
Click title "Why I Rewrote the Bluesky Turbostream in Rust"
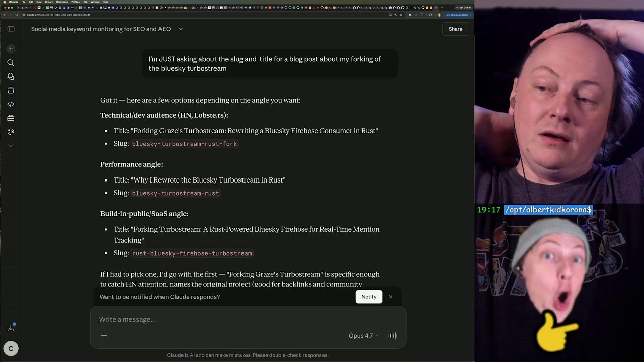pyautogui.click(x=208, y=180)
